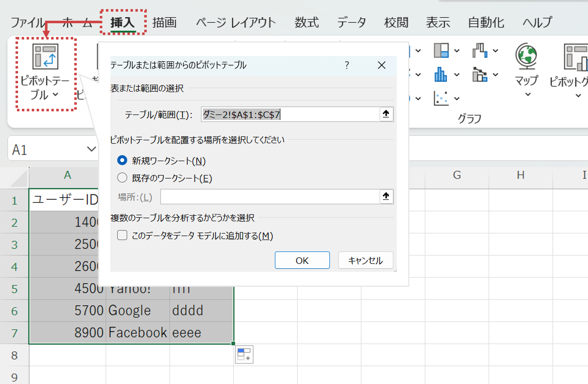Expand the scatter chart dropdown arrow
The height and width of the screenshot is (384, 588).
pos(457,99)
